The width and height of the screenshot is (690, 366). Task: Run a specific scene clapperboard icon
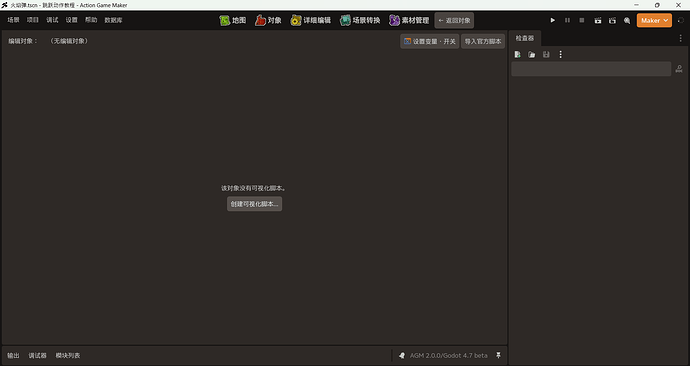612,20
